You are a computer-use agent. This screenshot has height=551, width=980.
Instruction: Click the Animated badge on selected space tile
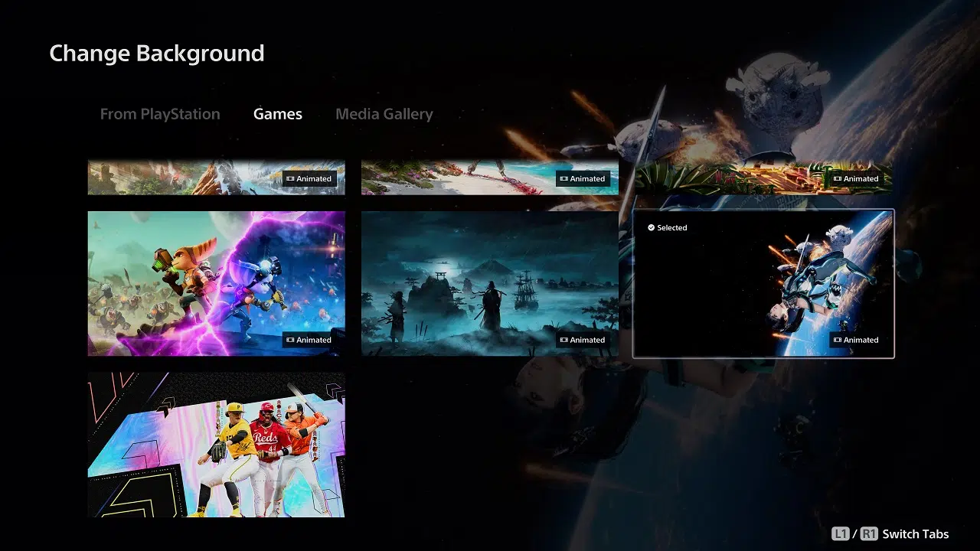tap(855, 340)
